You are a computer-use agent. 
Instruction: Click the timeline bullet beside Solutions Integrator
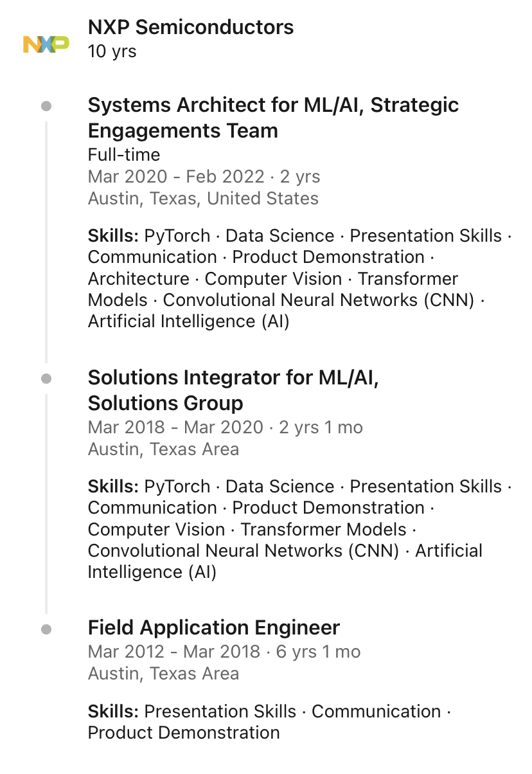coord(46,379)
